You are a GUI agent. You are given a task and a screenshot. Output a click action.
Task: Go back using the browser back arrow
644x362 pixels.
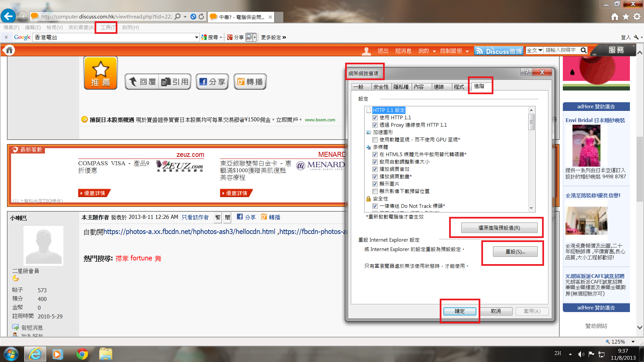tap(8, 16)
